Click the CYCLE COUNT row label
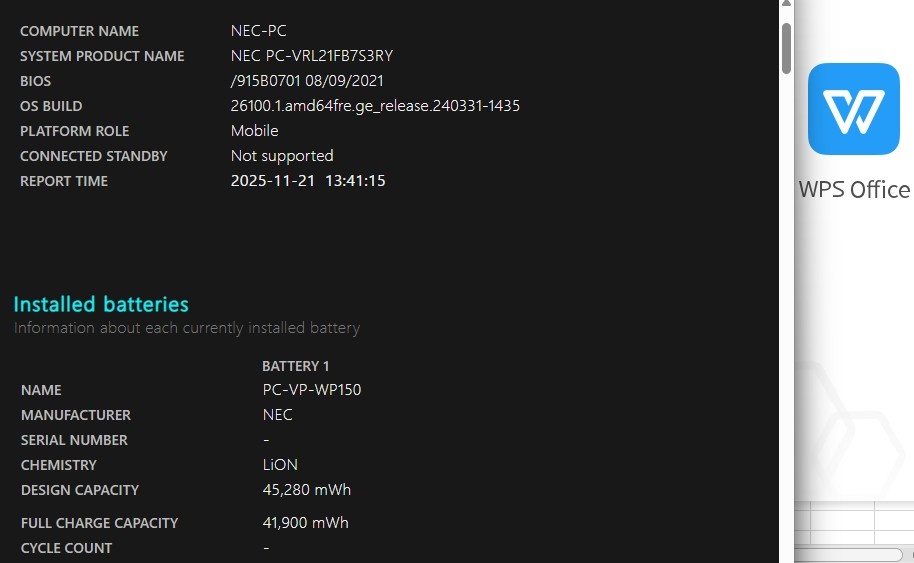Viewport: 914px width, 563px height. [66, 548]
